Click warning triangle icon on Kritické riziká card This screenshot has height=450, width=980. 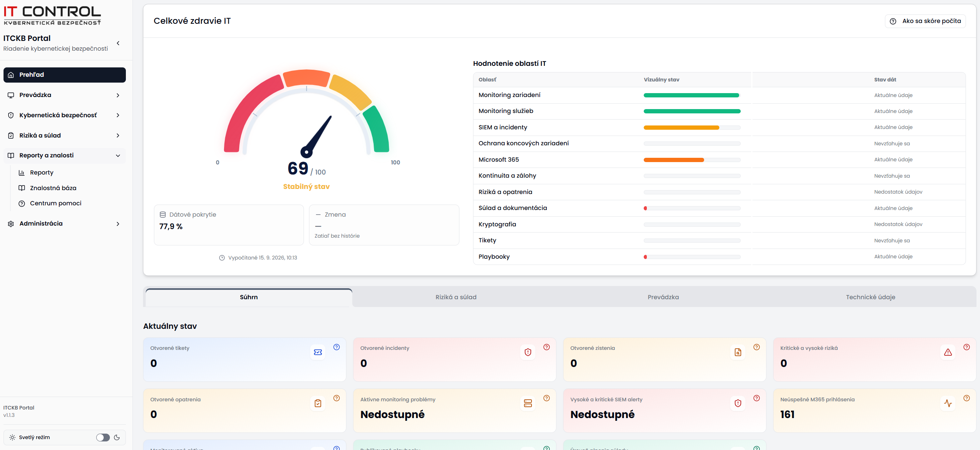click(948, 352)
